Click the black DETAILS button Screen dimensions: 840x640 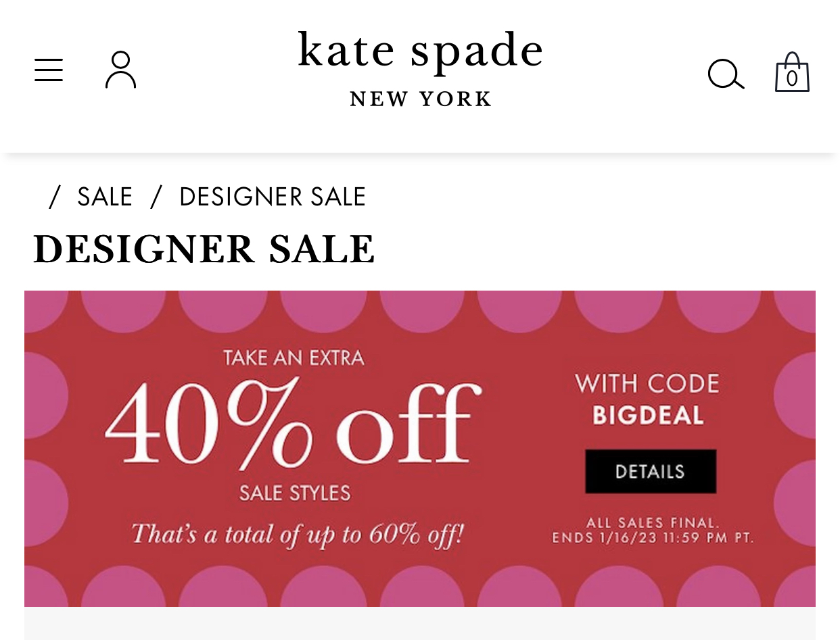click(651, 471)
